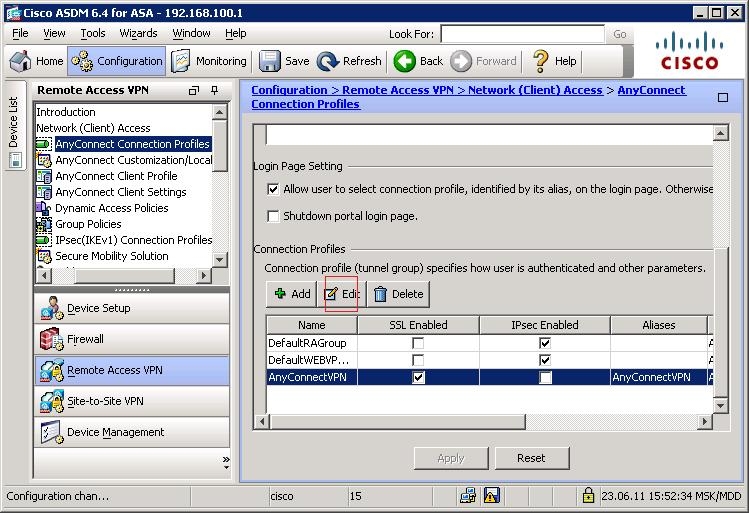Follow the Configuration breadcrumb link

289,90
